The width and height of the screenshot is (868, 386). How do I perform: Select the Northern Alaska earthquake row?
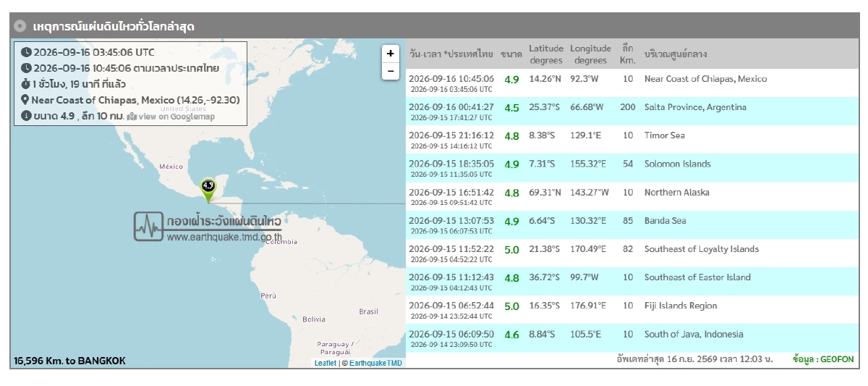[x=632, y=196]
